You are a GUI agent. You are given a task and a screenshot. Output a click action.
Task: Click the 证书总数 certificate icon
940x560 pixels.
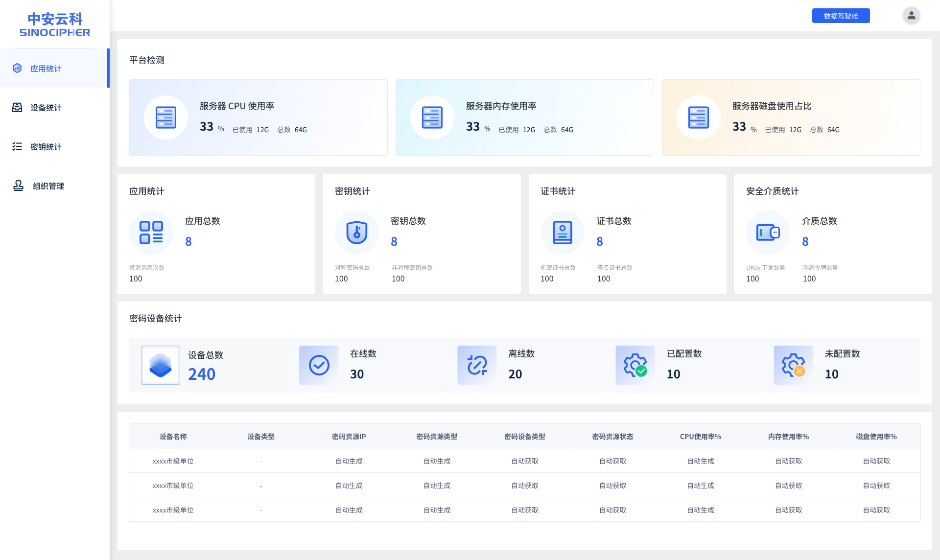coord(563,233)
